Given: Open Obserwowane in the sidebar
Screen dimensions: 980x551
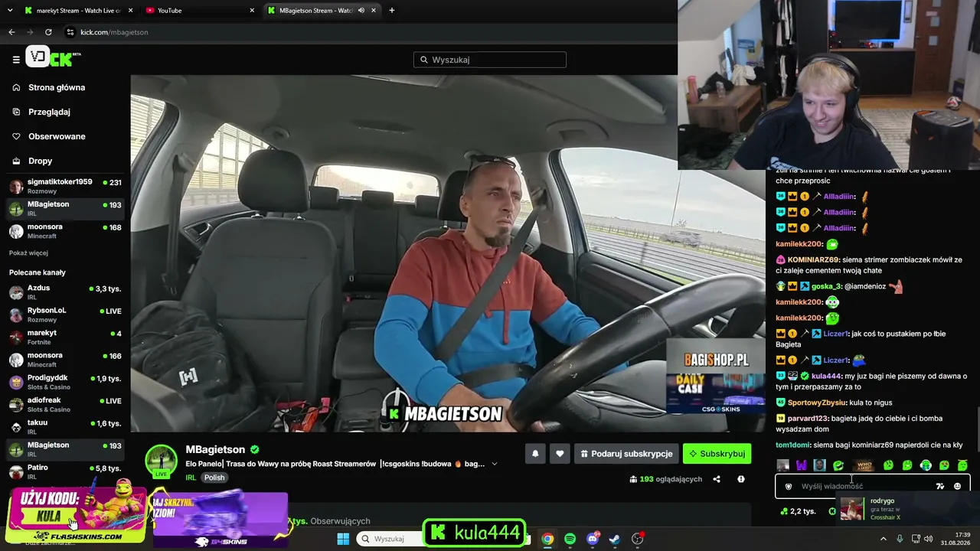Looking at the screenshot, I should click(57, 136).
